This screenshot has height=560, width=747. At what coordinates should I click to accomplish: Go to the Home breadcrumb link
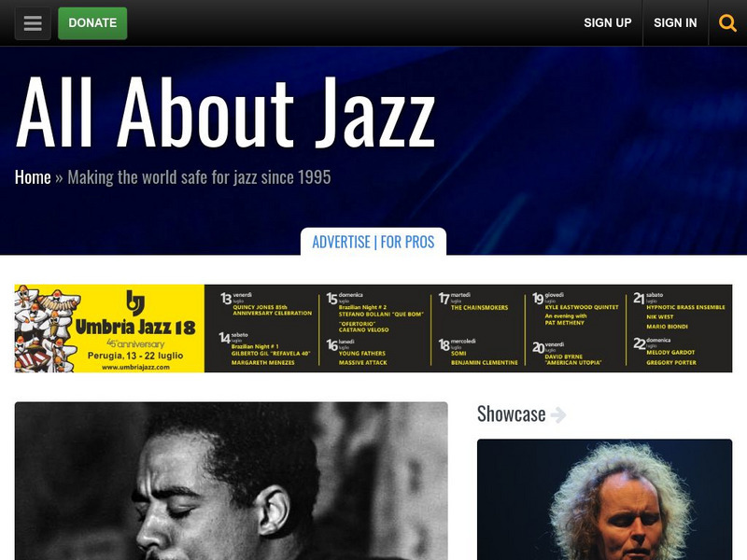tap(33, 177)
